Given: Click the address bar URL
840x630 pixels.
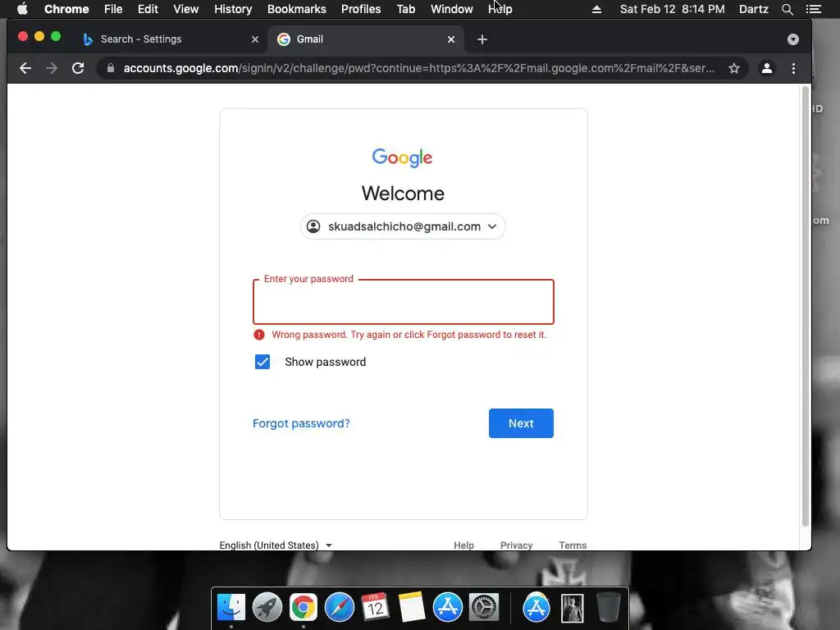Looking at the screenshot, I should pyautogui.click(x=419, y=69).
